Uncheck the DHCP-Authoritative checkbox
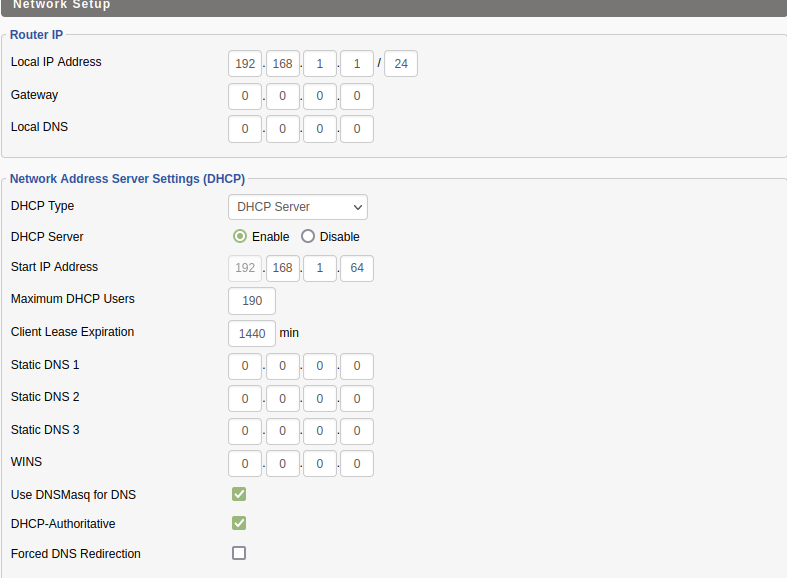This screenshot has height=578, width=787. (239, 523)
